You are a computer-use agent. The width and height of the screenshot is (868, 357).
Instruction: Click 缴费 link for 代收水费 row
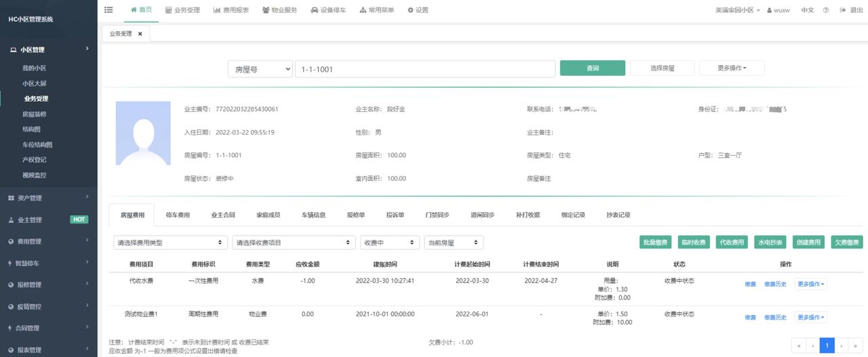point(750,284)
